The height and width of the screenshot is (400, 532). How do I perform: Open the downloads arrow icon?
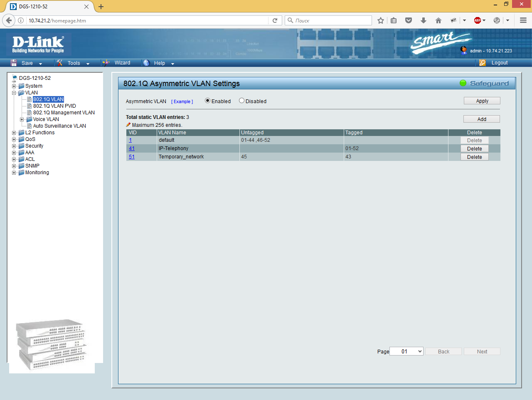tap(424, 20)
